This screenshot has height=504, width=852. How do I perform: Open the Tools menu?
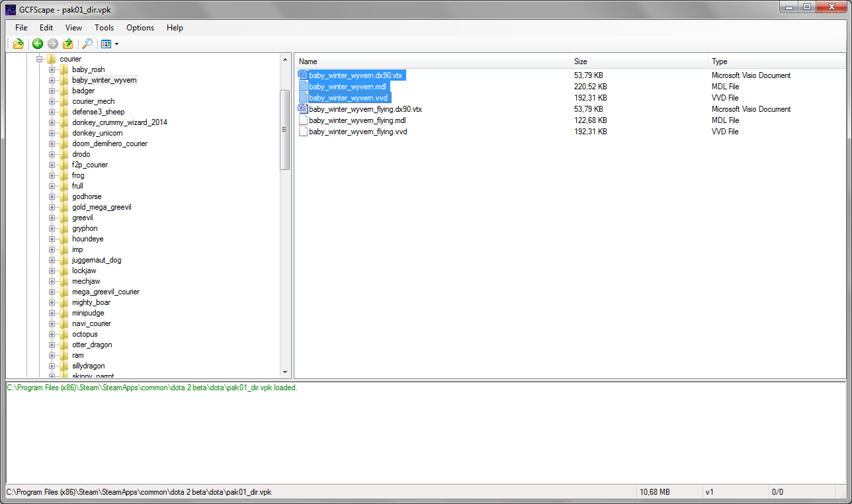point(104,28)
